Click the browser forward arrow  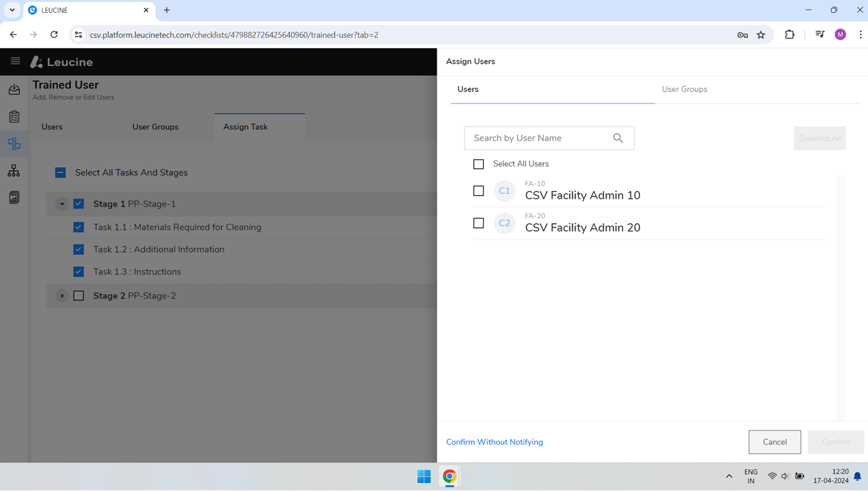[x=33, y=35]
